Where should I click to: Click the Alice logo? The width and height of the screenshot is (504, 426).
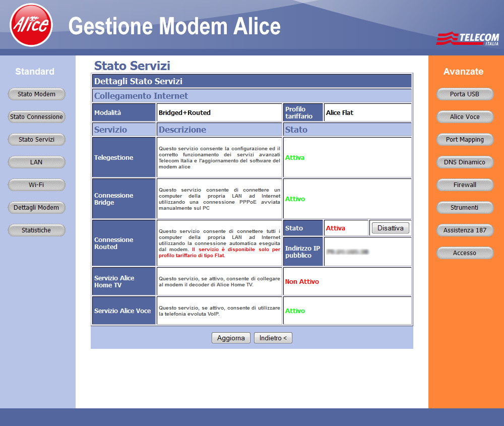(31, 25)
